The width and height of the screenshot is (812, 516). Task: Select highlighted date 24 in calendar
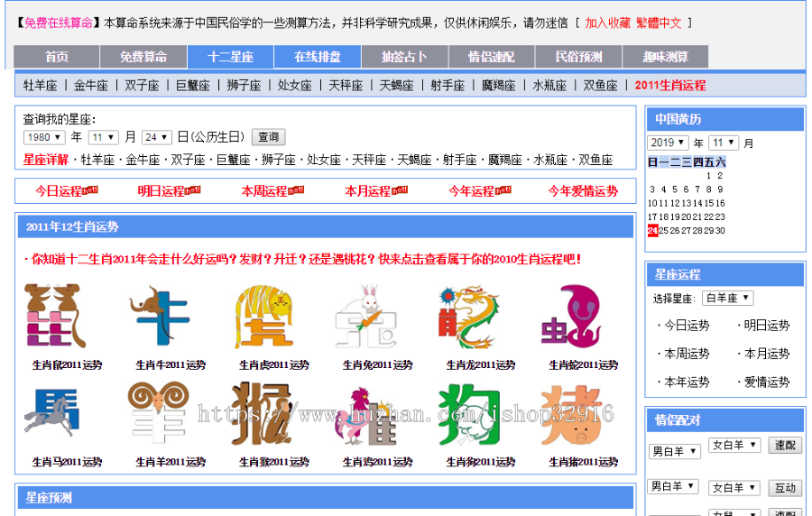point(652,230)
